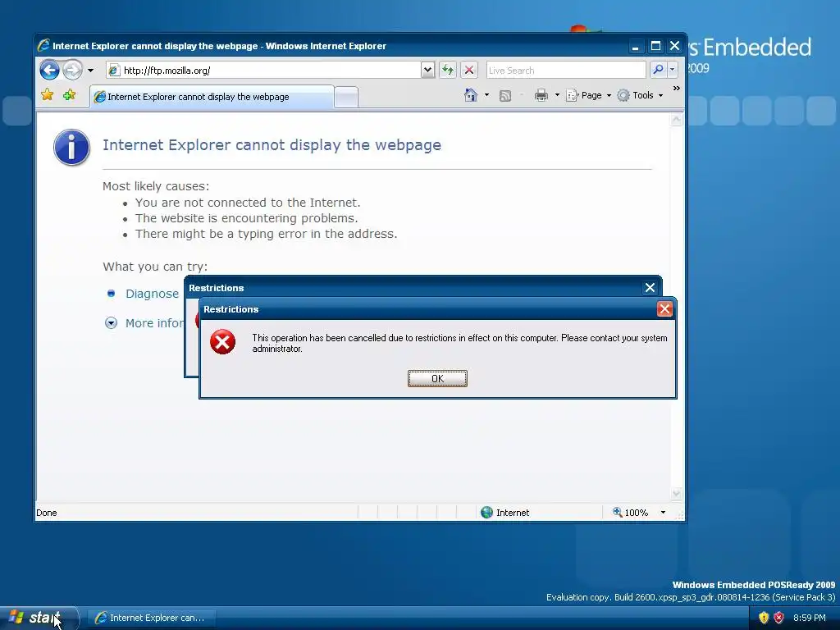Viewport: 840px width, 630px height.
Task: Maximize the Internet Explorer window
Action: (x=655, y=46)
